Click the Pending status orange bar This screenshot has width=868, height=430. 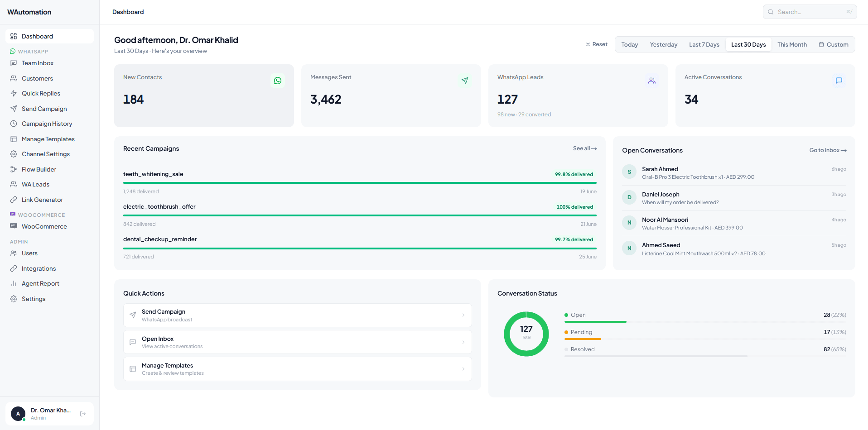coord(583,339)
